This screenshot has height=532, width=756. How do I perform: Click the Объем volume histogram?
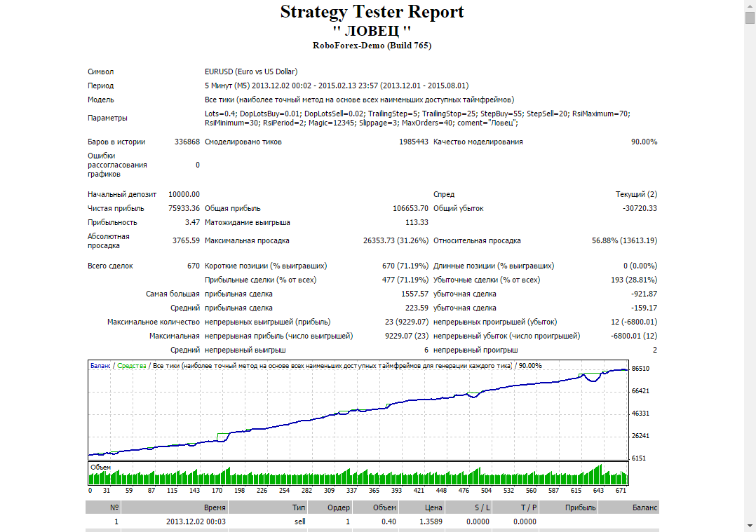[358, 474]
